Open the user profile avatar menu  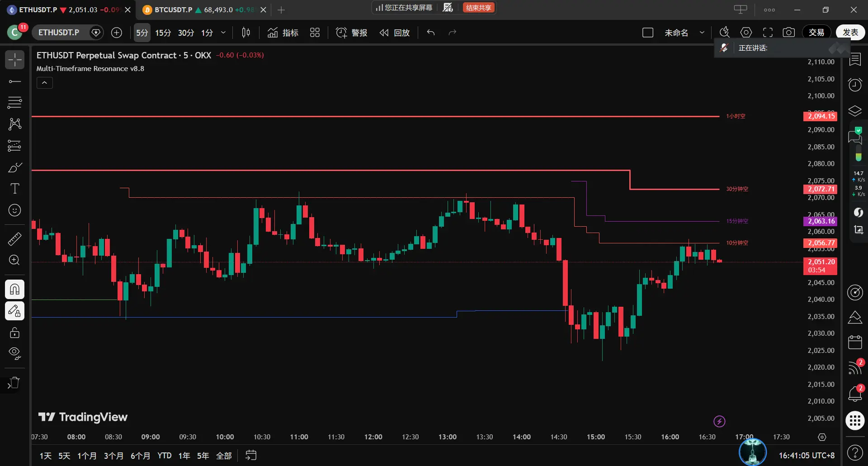[x=15, y=33]
